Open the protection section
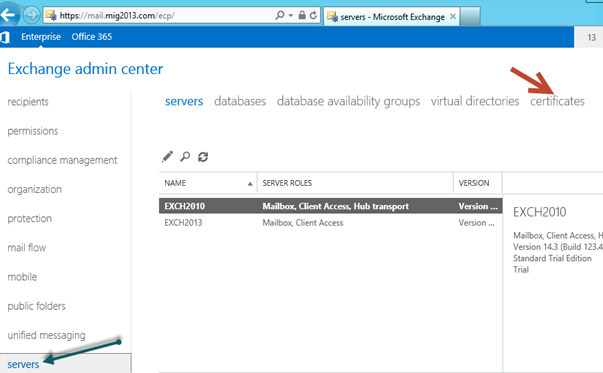 pos(30,219)
